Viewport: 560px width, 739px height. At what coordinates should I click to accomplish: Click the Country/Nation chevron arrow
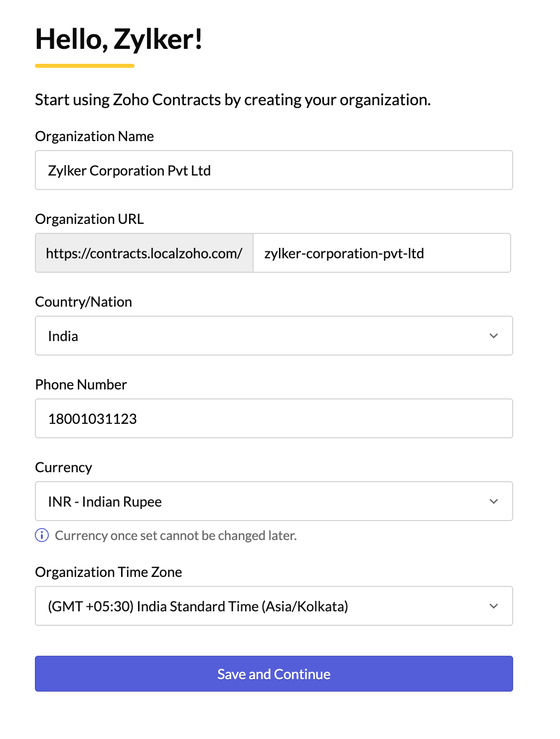coord(493,336)
